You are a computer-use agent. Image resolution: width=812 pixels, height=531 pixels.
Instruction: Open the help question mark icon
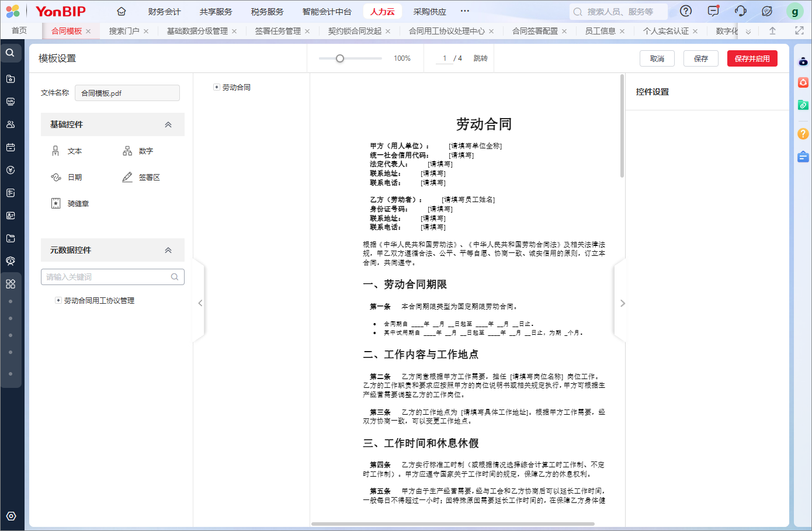click(686, 11)
